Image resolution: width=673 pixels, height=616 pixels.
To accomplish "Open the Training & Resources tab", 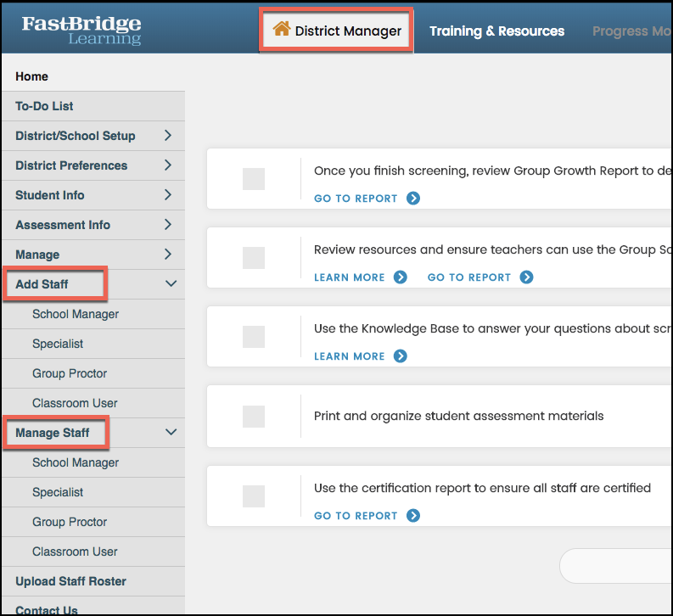I will pyautogui.click(x=496, y=31).
